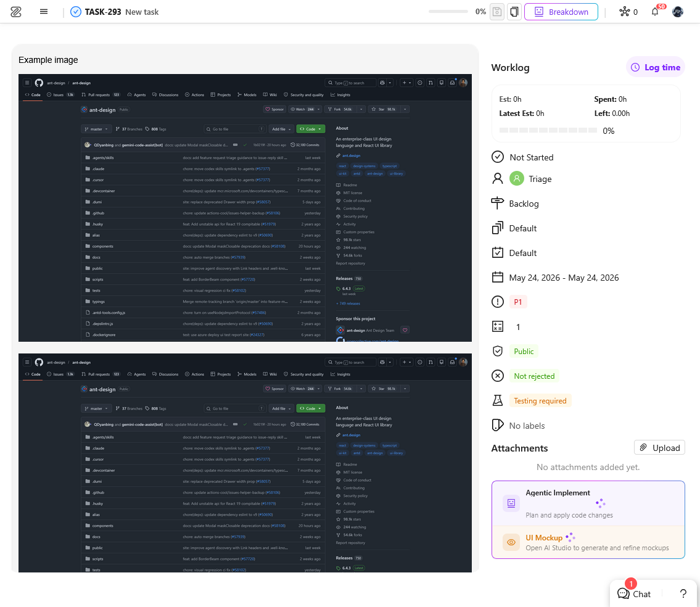Viewport: 700px width, 607px height.
Task: Toggle the Not rejected tag
Action: [x=534, y=376]
